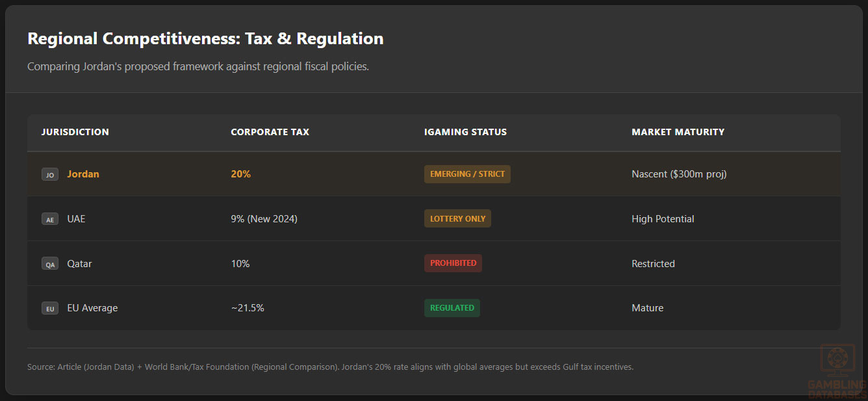Screen dimensions: 868x401
Task: Click the QA country code badge
Action: pos(50,264)
